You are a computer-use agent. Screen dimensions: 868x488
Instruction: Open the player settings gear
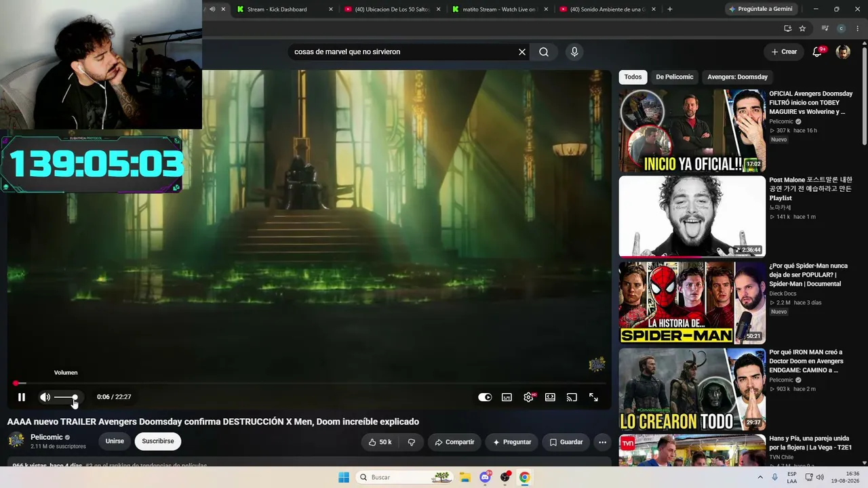point(528,397)
